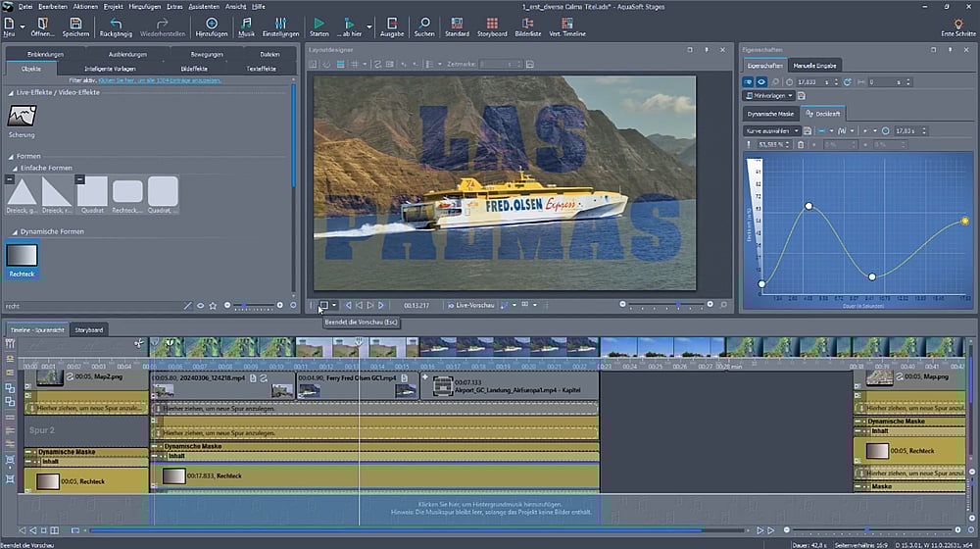
Task: Click the Starten play icon
Action: pyautogui.click(x=318, y=24)
